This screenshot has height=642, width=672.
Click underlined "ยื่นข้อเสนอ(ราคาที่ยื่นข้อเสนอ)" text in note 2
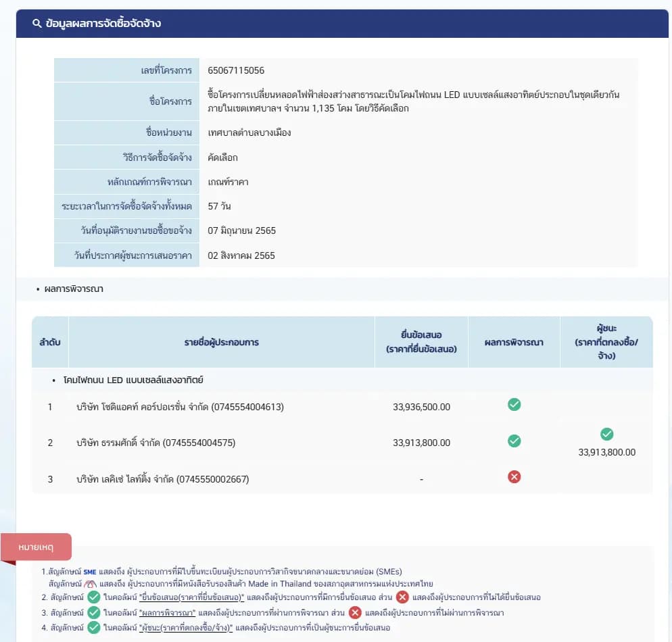point(191,597)
